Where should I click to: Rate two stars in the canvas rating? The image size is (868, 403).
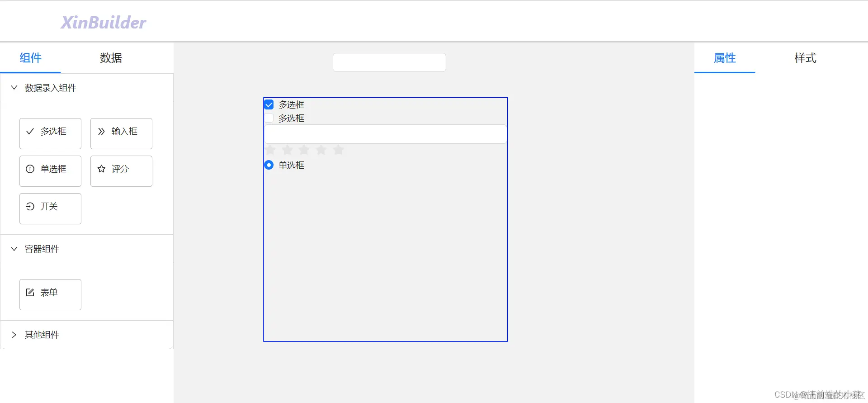(287, 150)
